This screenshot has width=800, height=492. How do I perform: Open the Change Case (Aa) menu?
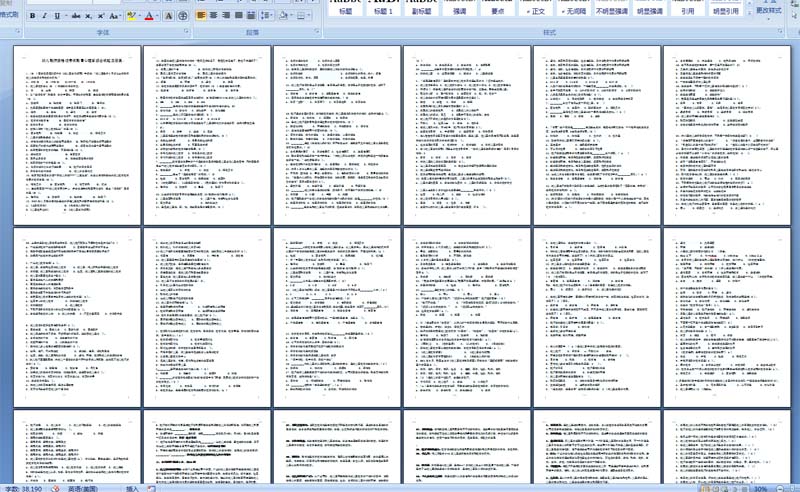[114, 16]
